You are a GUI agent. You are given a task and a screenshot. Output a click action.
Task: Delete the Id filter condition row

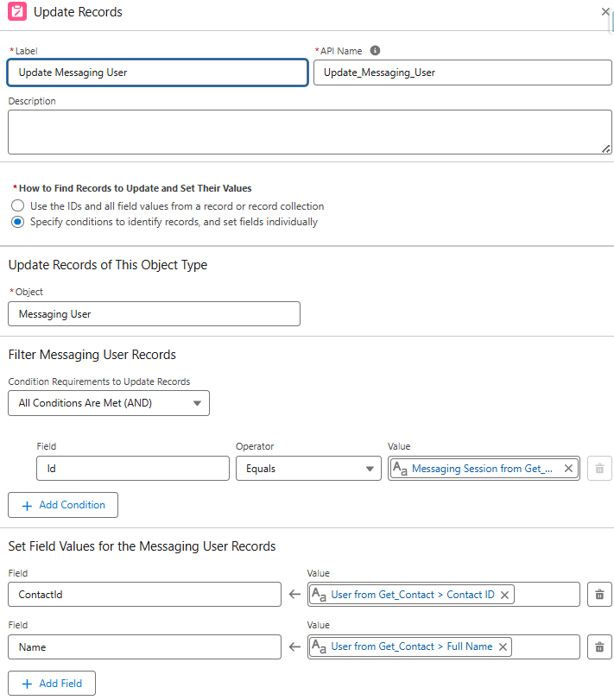click(x=599, y=468)
